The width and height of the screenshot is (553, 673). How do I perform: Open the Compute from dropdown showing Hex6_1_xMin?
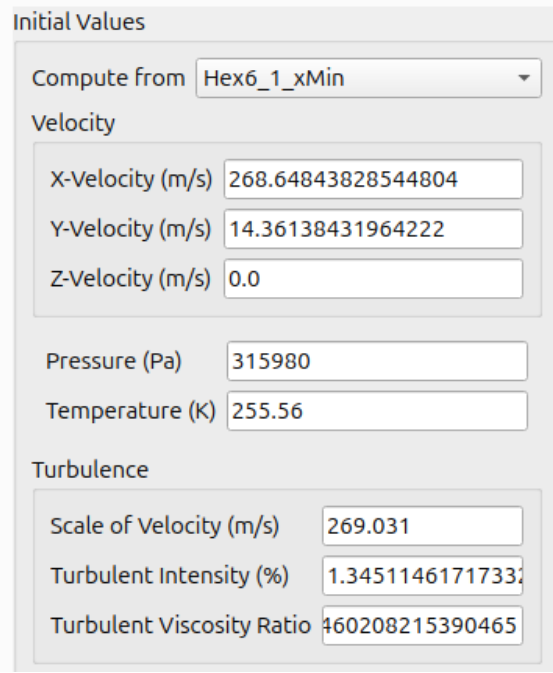coord(368,78)
